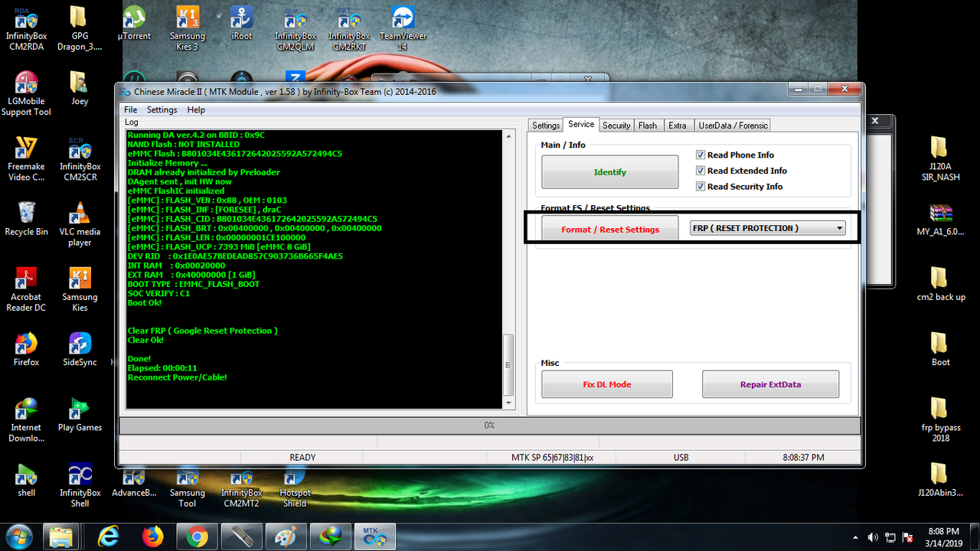The height and width of the screenshot is (551, 980).
Task: Open InfinityBox CM2RKT shortcut
Action: click(x=349, y=28)
